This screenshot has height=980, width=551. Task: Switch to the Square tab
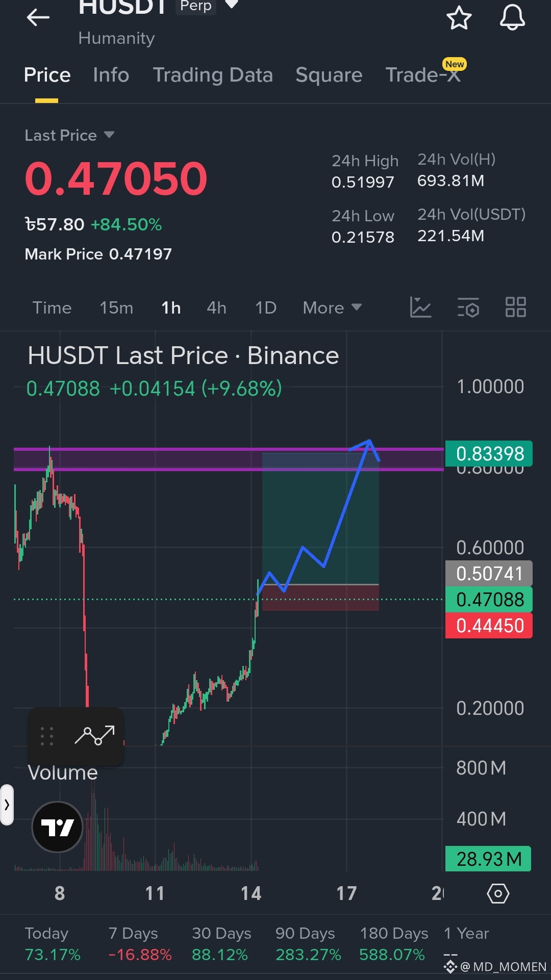tap(329, 75)
